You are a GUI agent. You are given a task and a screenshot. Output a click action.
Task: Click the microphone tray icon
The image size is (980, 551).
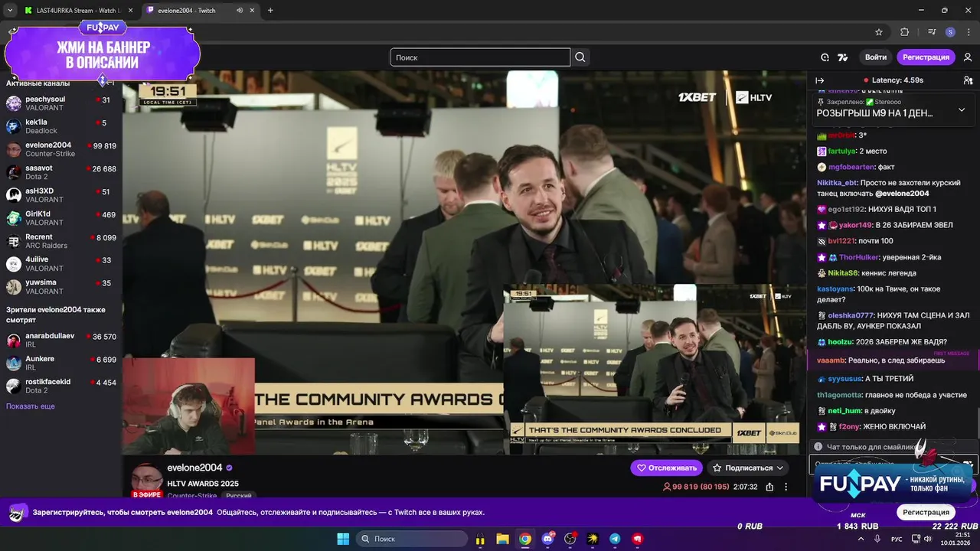[x=877, y=539]
